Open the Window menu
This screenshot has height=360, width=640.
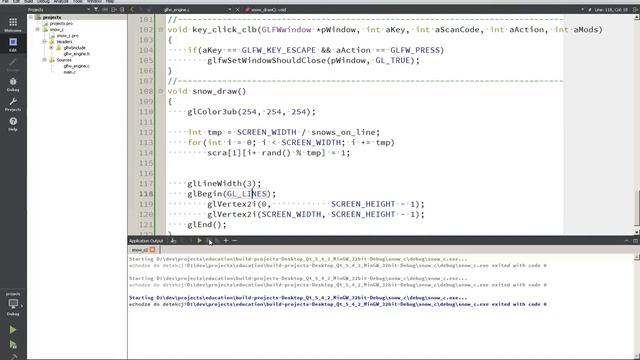click(x=94, y=1)
